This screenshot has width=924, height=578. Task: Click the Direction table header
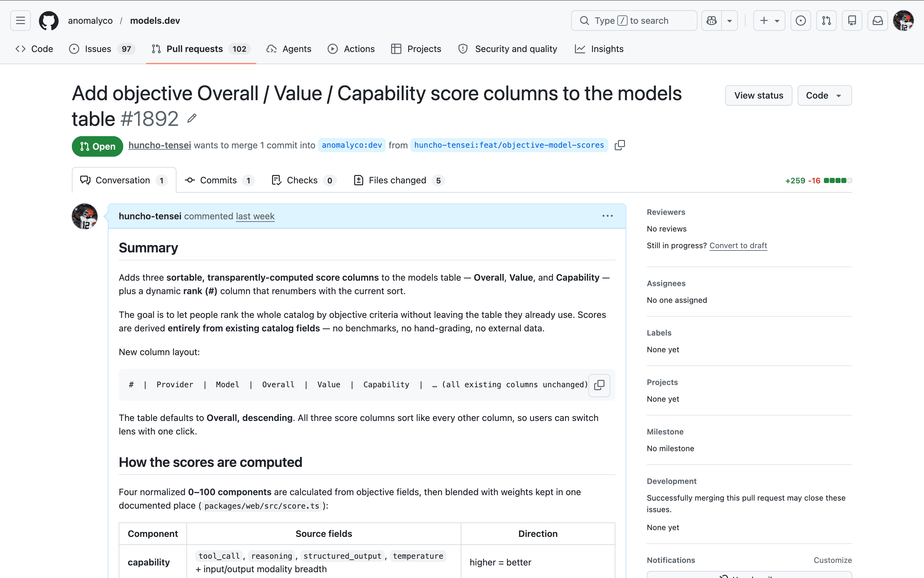(x=538, y=534)
